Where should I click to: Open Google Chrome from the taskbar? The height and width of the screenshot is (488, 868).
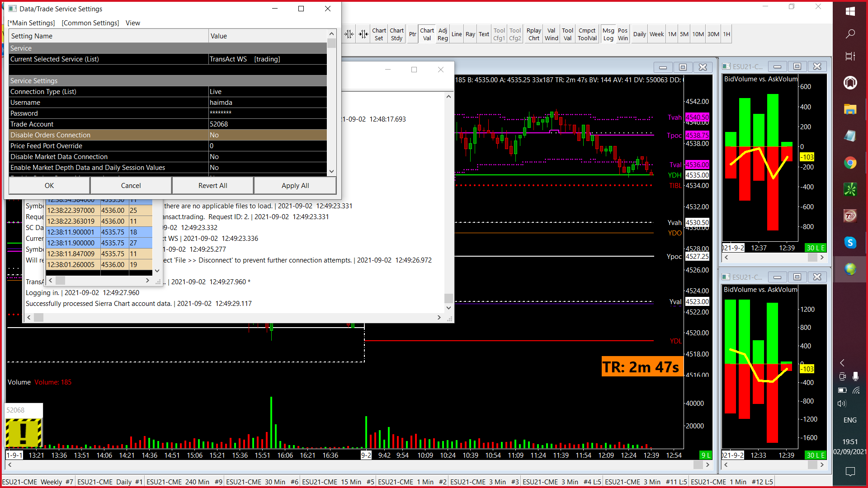(x=850, y=163)
